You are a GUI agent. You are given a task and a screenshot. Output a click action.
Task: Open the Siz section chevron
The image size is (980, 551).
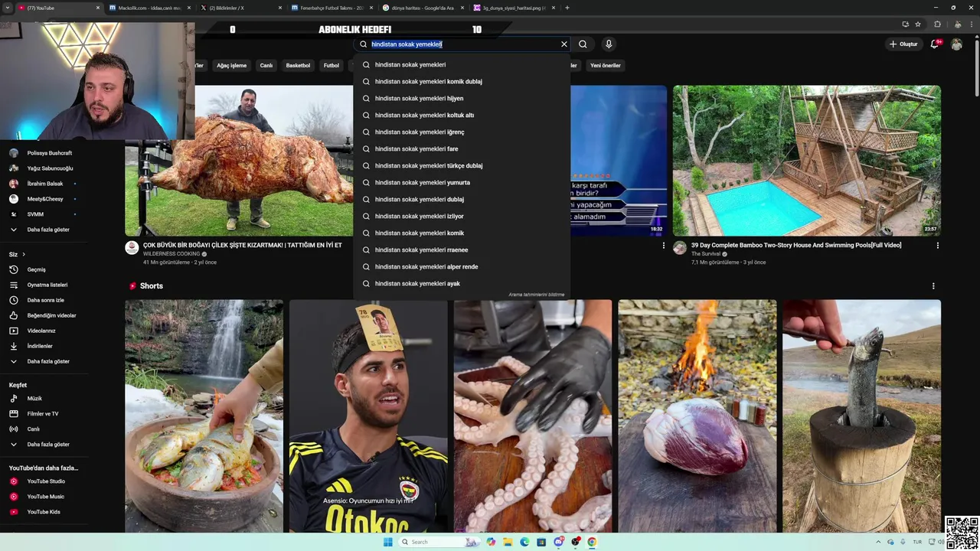(x=24, y=254)
